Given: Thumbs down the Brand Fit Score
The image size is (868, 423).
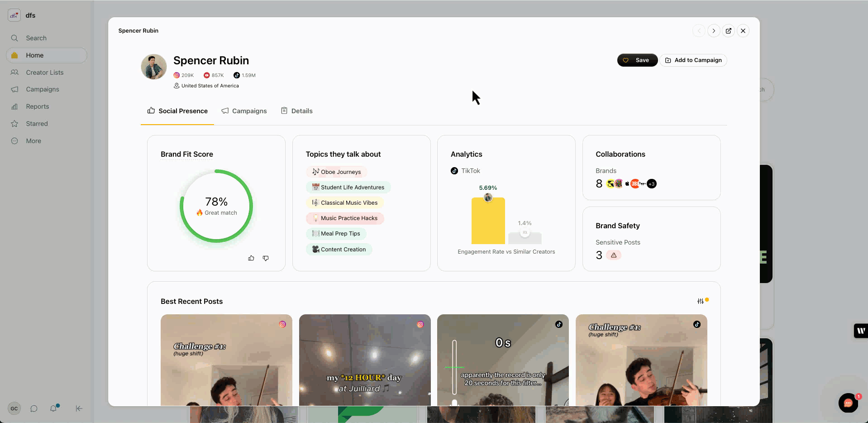Looking at the screenshot, I should coord(266,258).
